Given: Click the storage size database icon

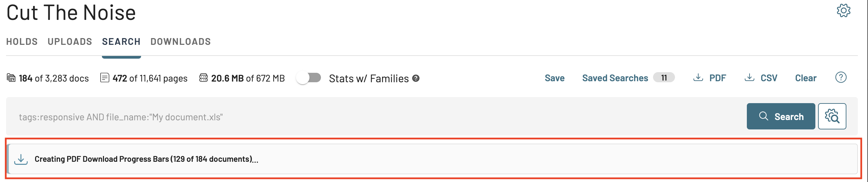Looking at the screenshot, I should (x=203, y=78).
